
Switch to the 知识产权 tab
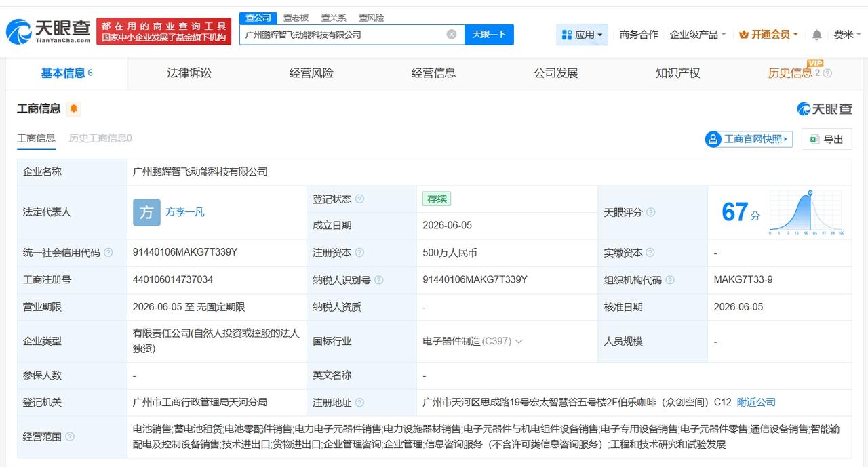[677, 73]
